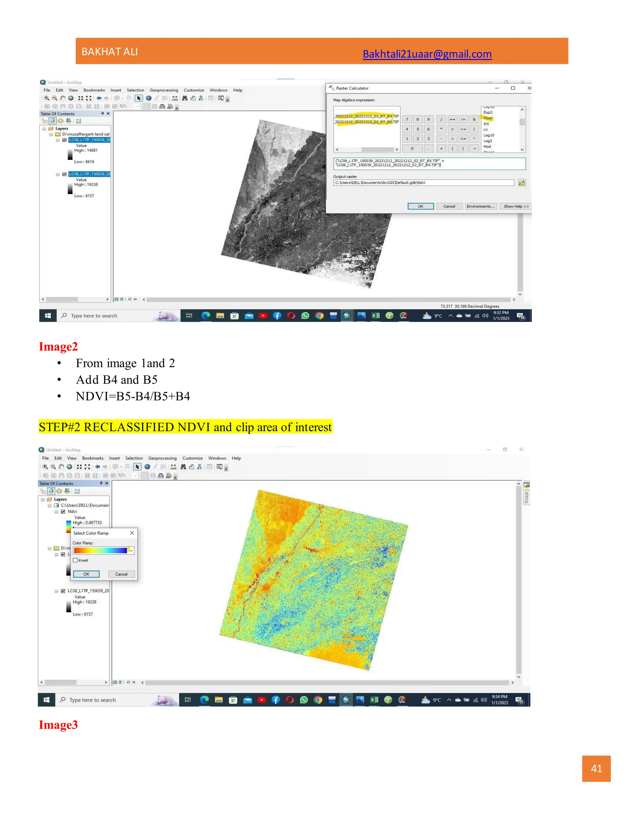Open Microsoft Edge from taskbar in color ramp screenshot
The width and height of the screenshot is (644, 833).
(x=204, y=699)
